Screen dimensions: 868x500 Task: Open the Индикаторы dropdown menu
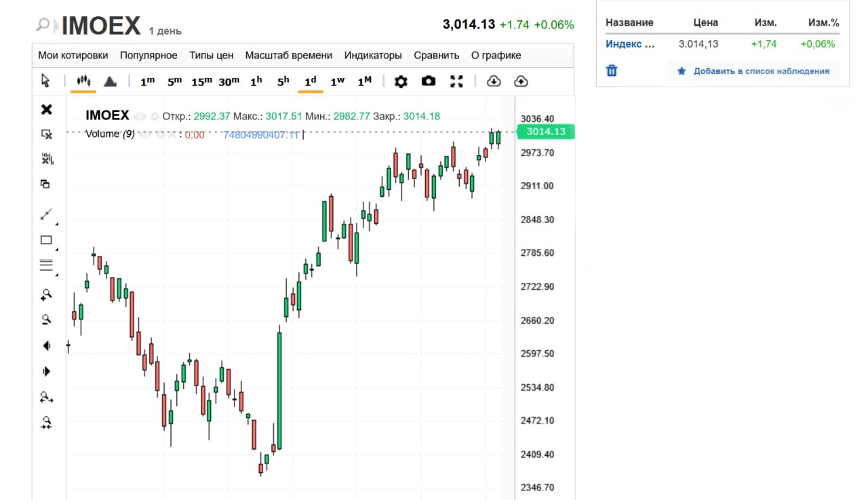pos(373,56)
